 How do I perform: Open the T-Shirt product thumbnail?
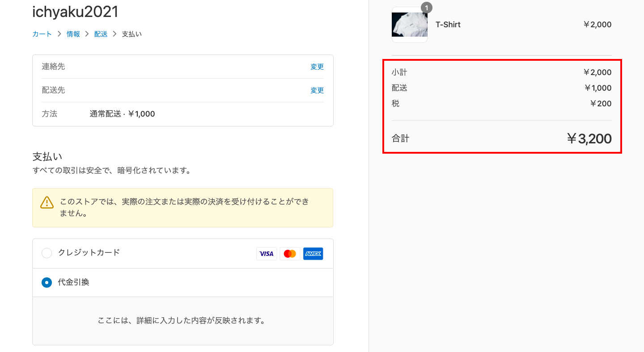410,25
